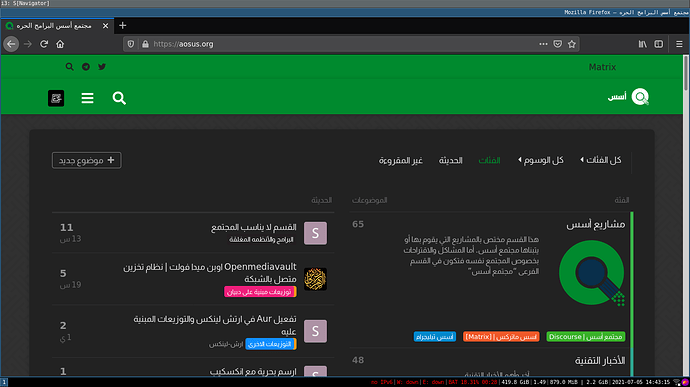This screenshot has height=387, width=690.
Task: Open Firefox hamburger application menu
Action: [x=679, y=44]
